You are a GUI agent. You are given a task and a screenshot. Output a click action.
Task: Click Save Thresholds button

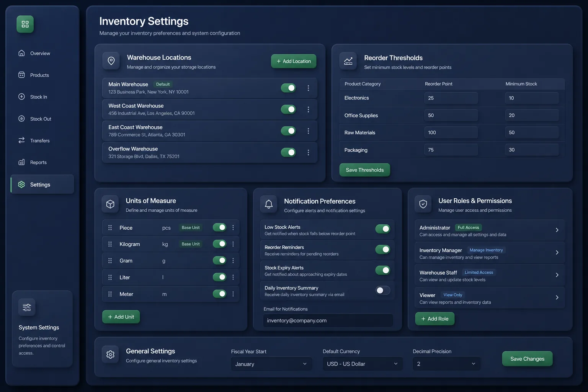[365, 170]
